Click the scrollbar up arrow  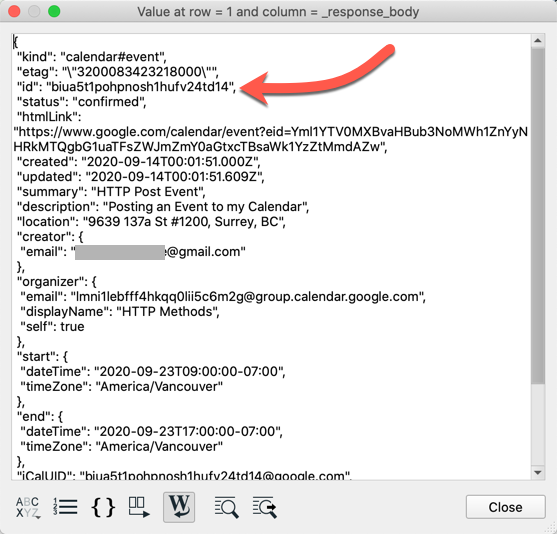[x=538, y=41]
